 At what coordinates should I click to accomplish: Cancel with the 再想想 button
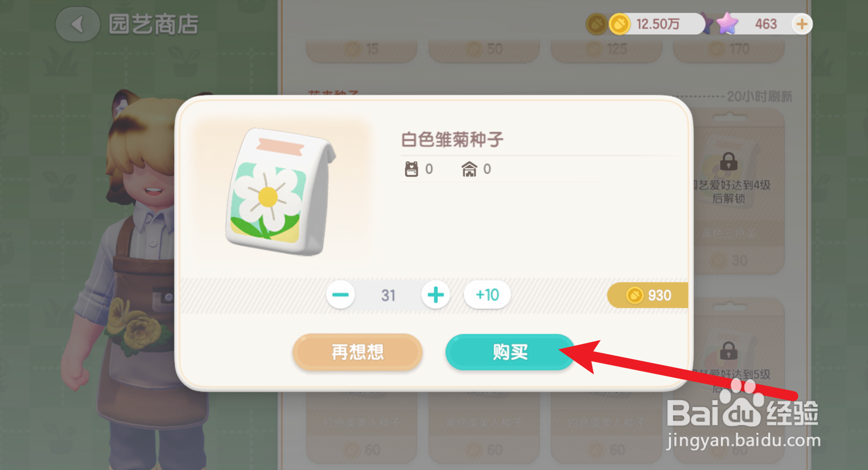pos(357,352)
